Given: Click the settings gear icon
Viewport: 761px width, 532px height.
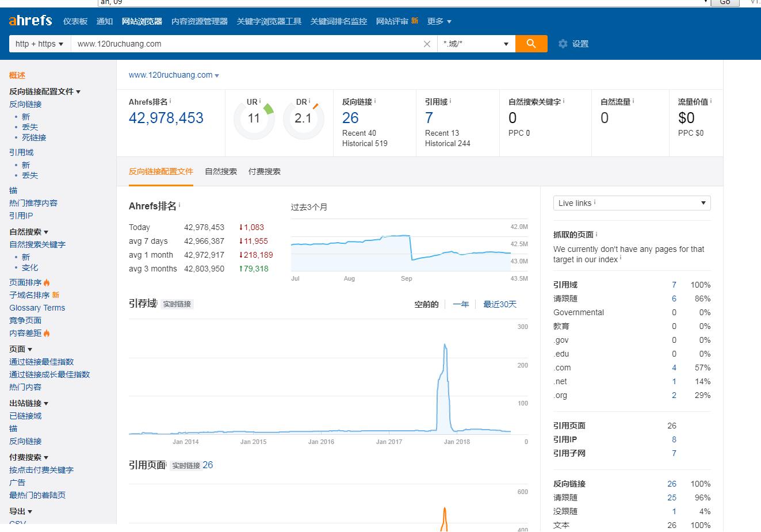Looking at the screenshot, I should (x=563, y=44).
